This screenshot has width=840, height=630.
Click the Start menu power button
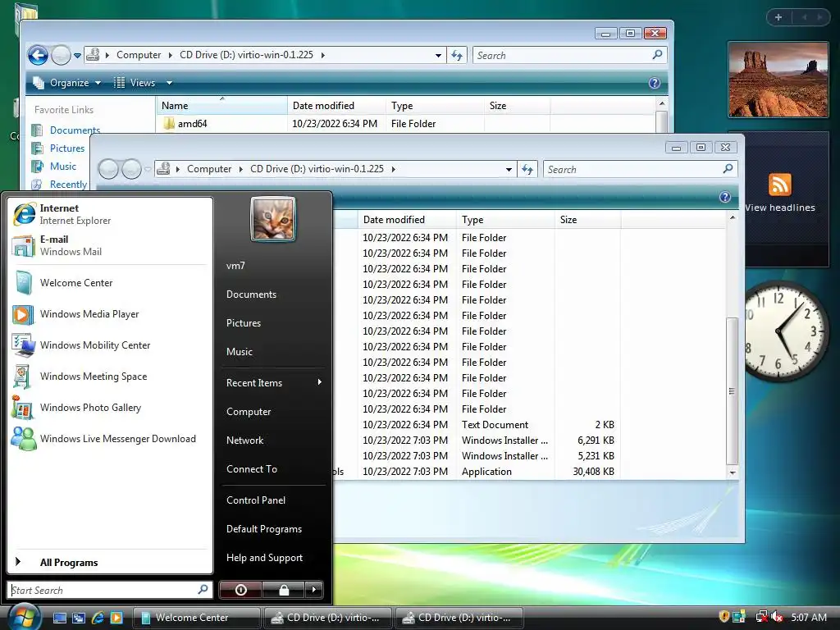point(240,590)
